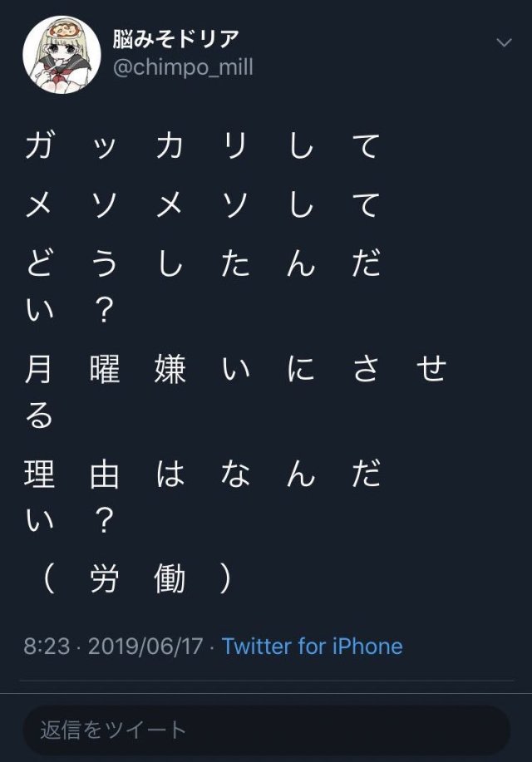532x762 pixels.
Task: Click the question mark after なんだい
Action: tap(104, 521)
